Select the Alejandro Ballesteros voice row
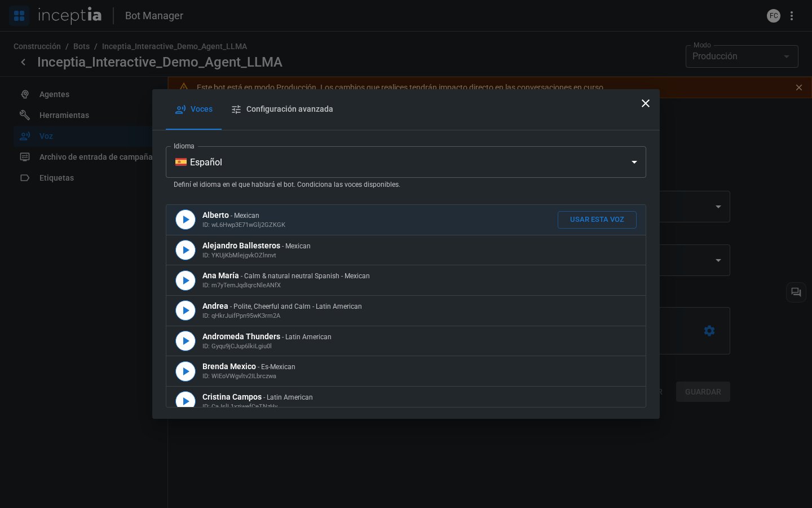This screenshot has height=508, width=812. (406, 250)
